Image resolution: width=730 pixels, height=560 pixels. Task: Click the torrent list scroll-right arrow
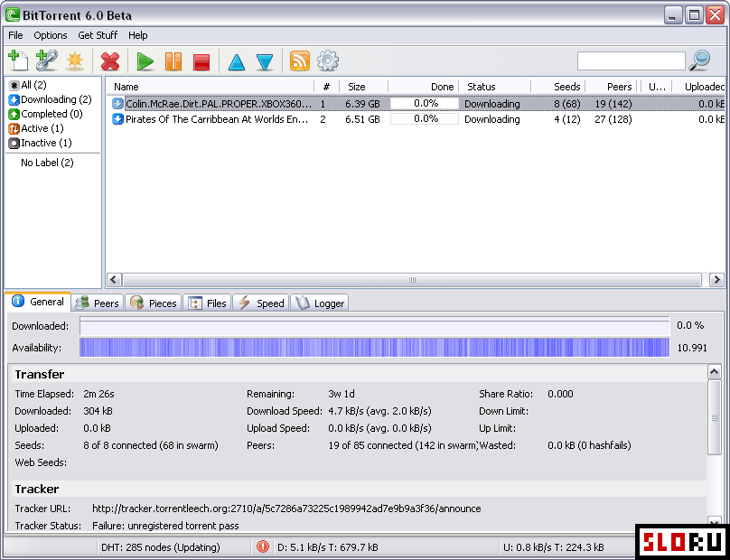[716, 280]
